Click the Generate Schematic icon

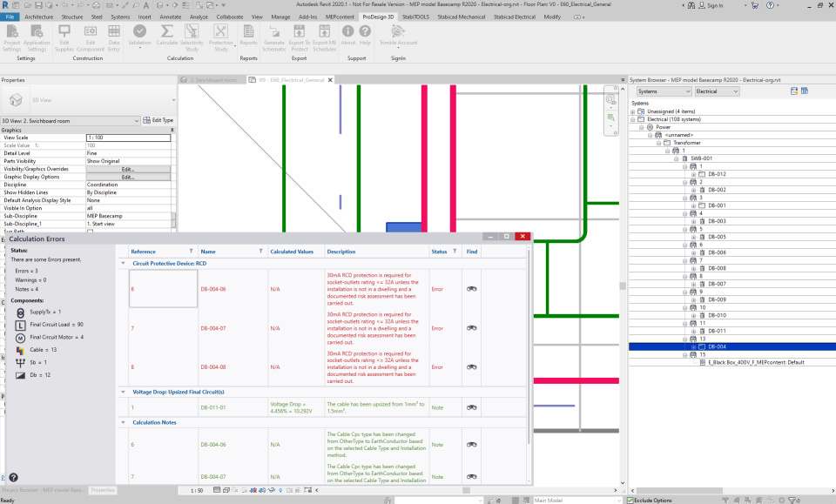274,31
